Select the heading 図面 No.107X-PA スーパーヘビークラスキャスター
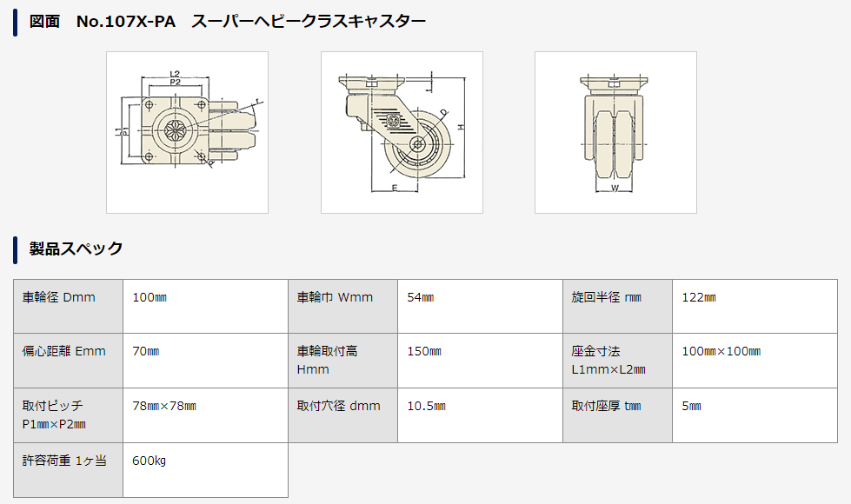This screenshot has height=504, width=851. [228, 22]
